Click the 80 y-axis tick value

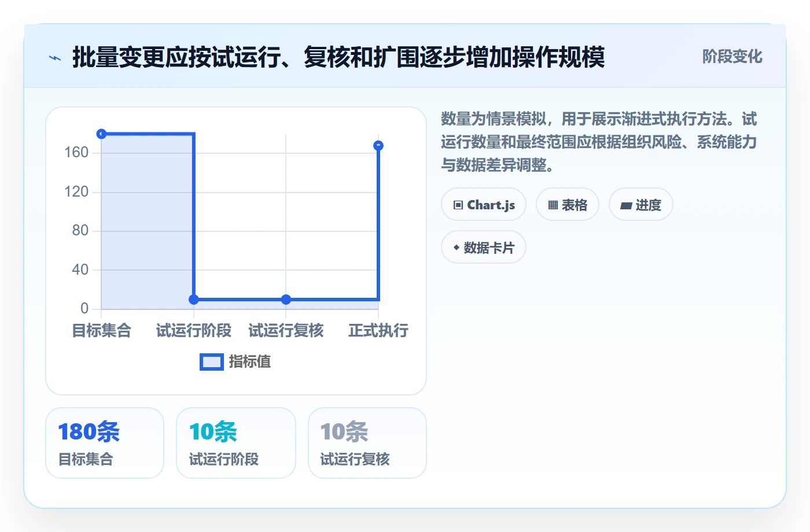[80, 231]
